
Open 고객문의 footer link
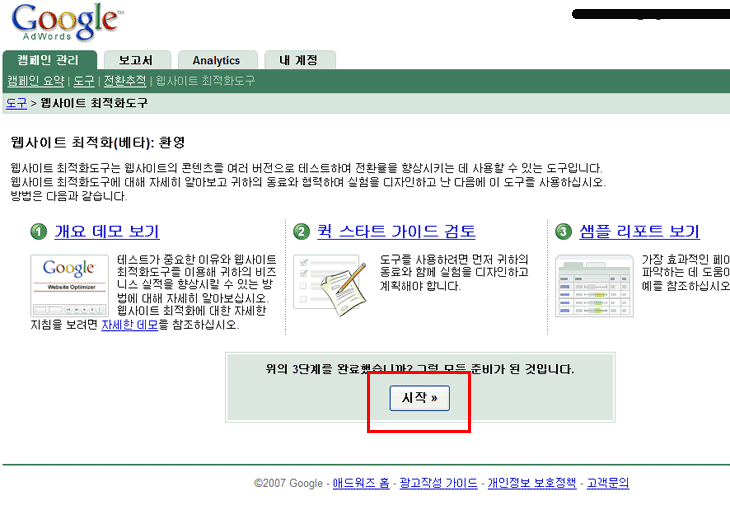pyautogui.click(x=608, y=483)
